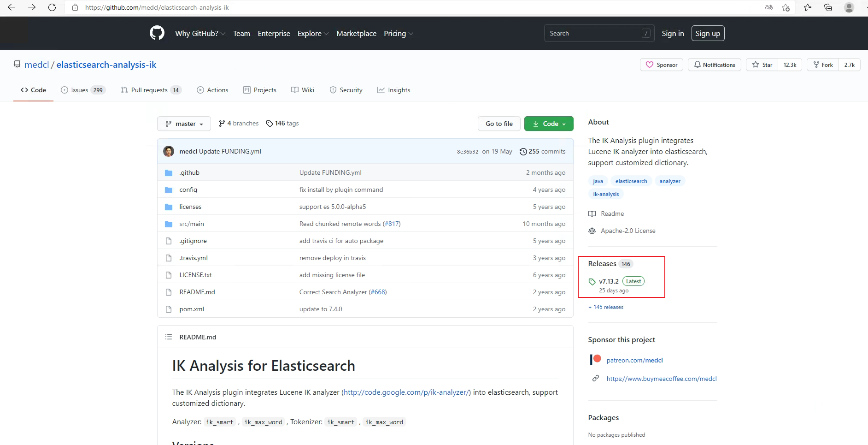The image size is (868, 445).
Task: Go forward with the browser forward arrow
Action: coord(32,7)
